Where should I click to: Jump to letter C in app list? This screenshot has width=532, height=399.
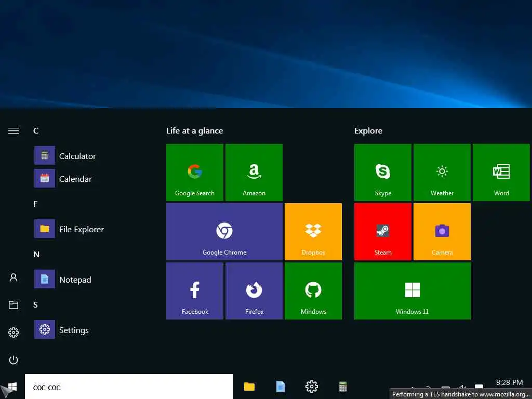(36, 130)
